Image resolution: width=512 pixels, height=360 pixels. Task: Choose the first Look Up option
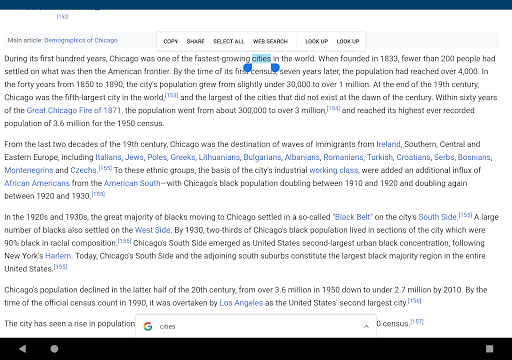pyautogui.click(x=317, y=41)
